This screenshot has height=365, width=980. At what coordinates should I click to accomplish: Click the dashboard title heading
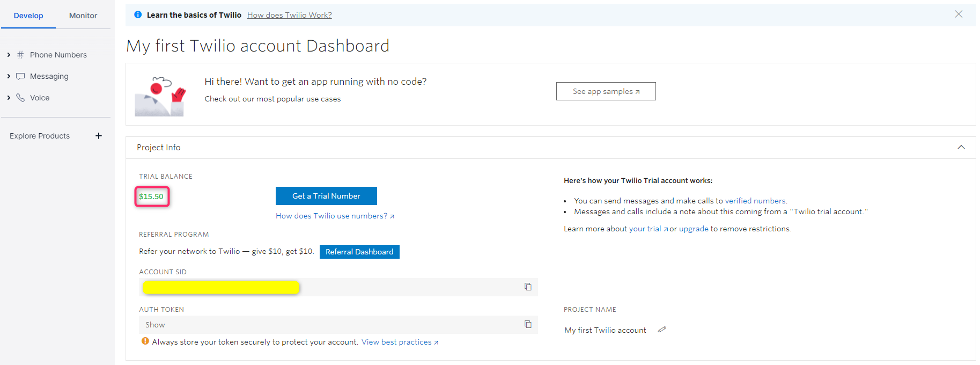click(257, 46)
